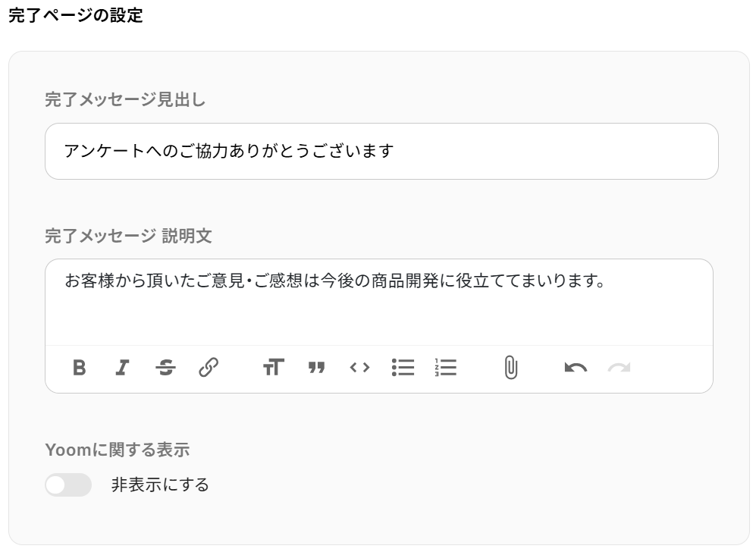Screen dimensions: 756x552
Task: Create a bulleted list
Action: pyautogui.click(x=403, y=367)
